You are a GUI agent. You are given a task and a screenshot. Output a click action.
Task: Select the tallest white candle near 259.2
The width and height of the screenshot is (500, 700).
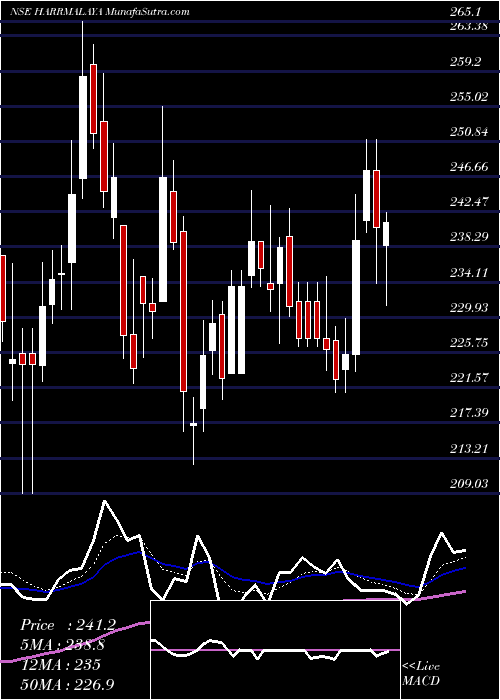[x=83, y=127]
